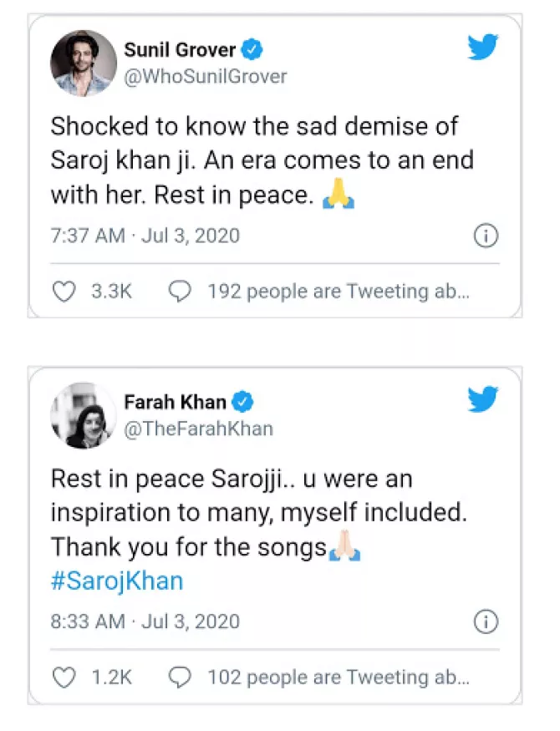Viewport: 560px width, 731px height.
Task: Click the @TheFarahKhan handle
Action: coord(199,429)
